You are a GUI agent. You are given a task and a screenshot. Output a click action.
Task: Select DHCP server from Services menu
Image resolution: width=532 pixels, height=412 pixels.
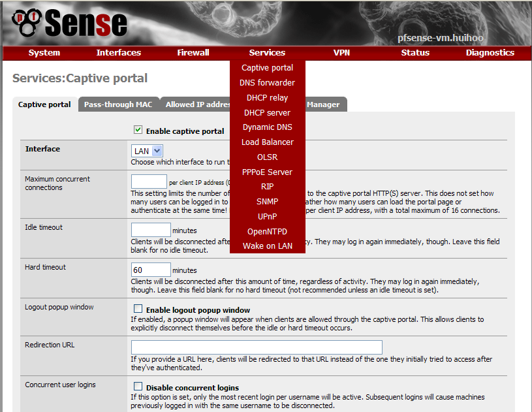(267, 113)
